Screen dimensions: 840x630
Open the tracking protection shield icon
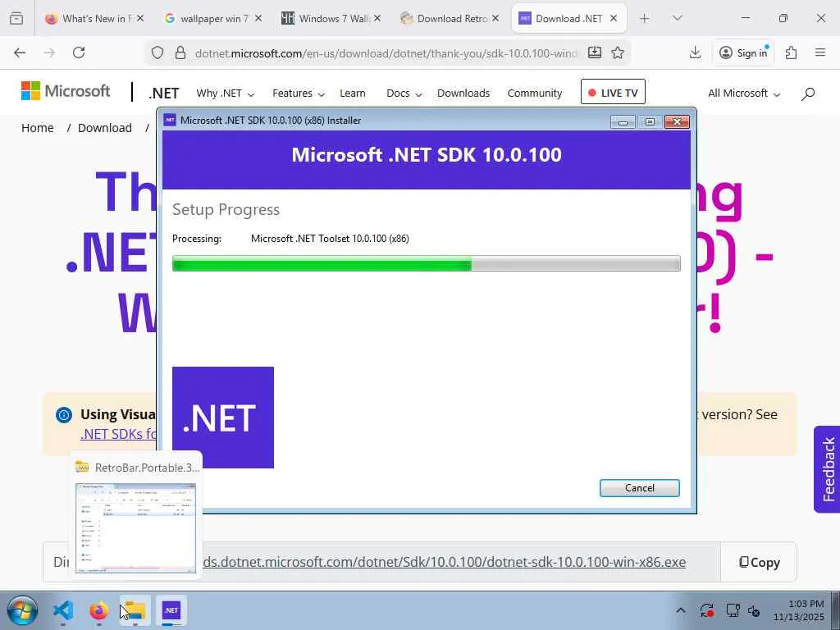157,52
